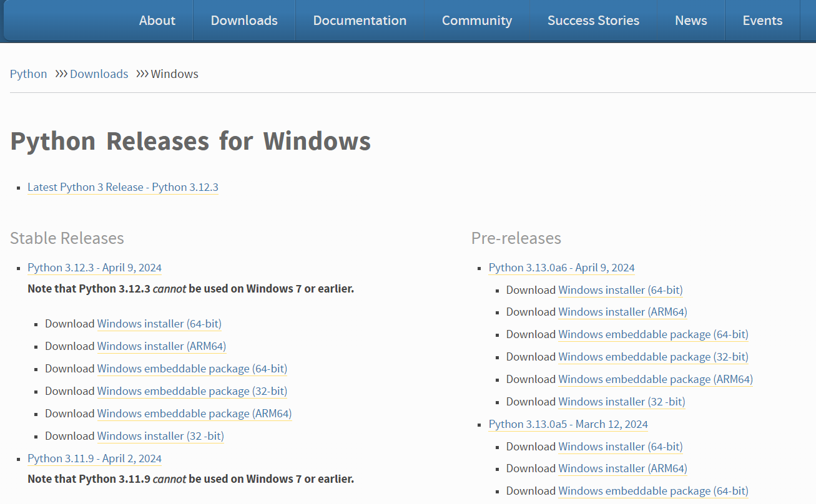Open the Success Stories menu

(x=593, y=21)
